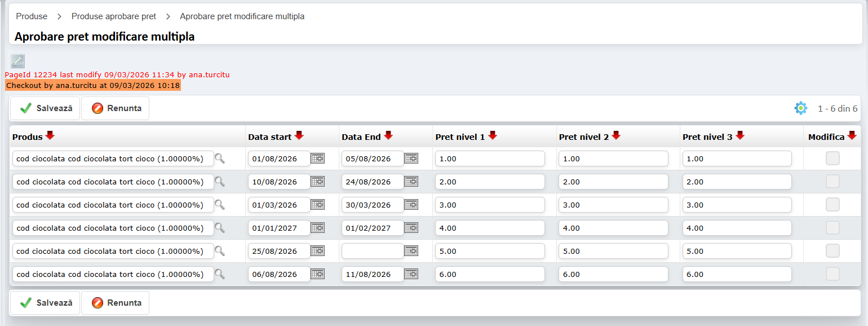Image resolution: width=868 pixels, height=326 pixels.
Task: Click product search magnifier in last row
Action: pyautogui.click(x=220, y=275)
